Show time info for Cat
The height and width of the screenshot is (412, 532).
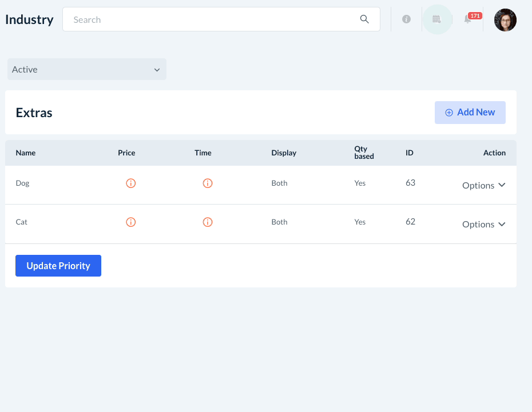[208, 222]
